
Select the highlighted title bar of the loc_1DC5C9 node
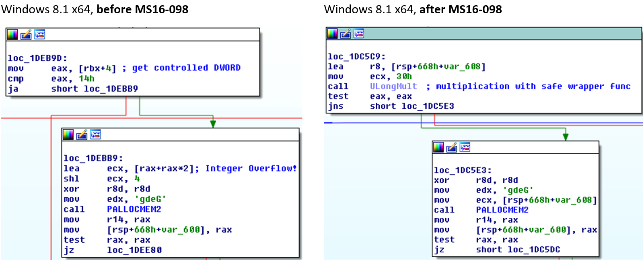coord(499,34)
